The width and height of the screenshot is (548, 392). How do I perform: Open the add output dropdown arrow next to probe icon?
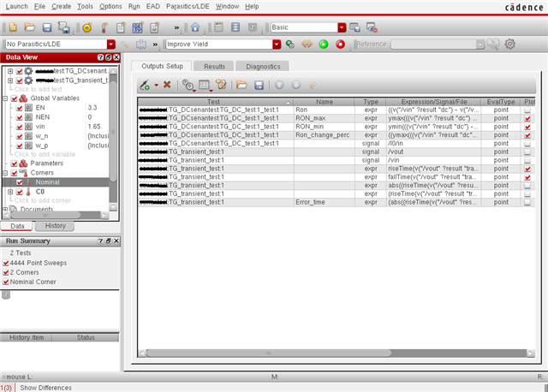pos(156,86)
